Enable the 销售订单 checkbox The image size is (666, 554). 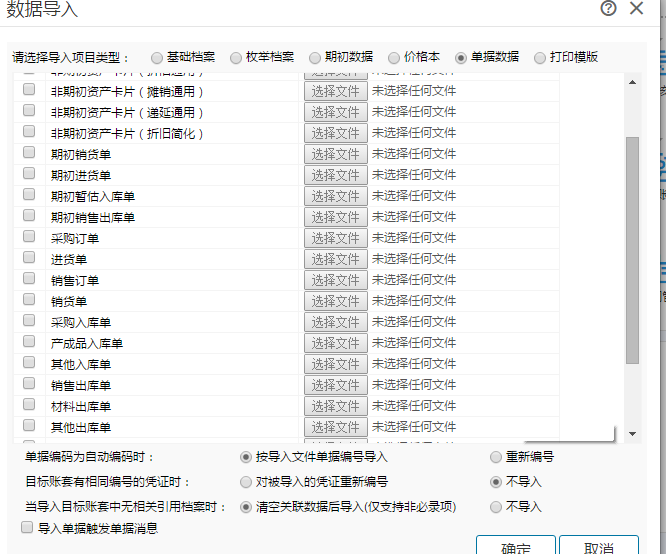(x=29, y=280)
